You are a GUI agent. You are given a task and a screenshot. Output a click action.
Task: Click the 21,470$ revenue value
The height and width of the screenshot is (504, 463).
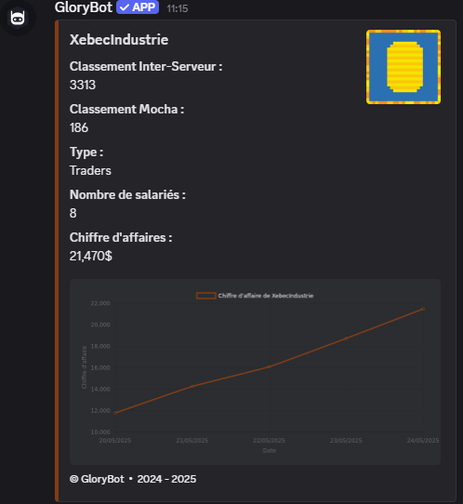[x=91, y=256]
